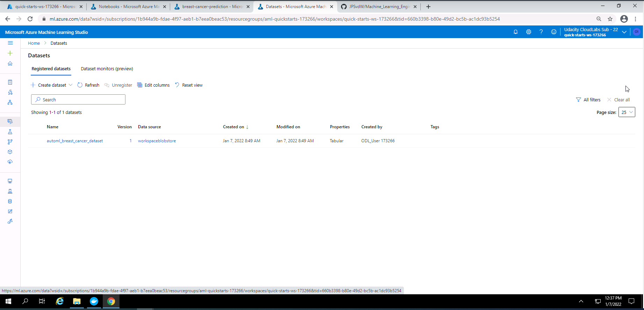This screenshot has height=310, width=644.
Task: Open Internet Explorer from the taskbar
Action: [x=60, y=301]
